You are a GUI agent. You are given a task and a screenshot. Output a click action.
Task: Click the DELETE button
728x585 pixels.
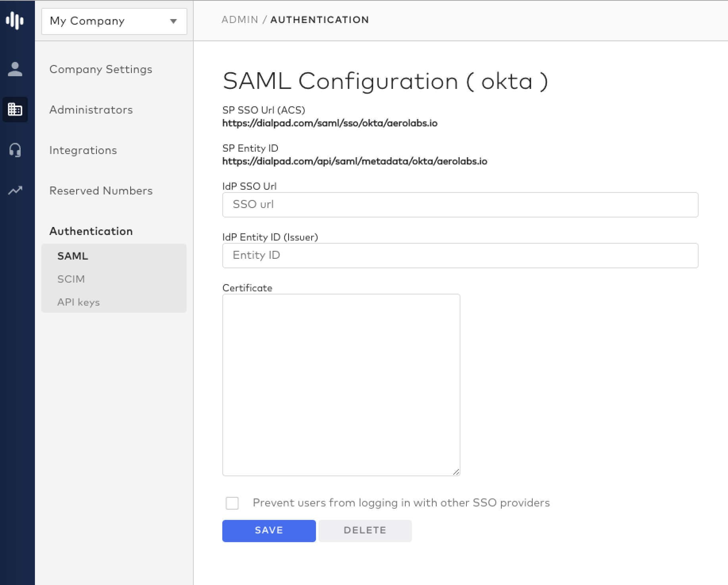[365, 531]
